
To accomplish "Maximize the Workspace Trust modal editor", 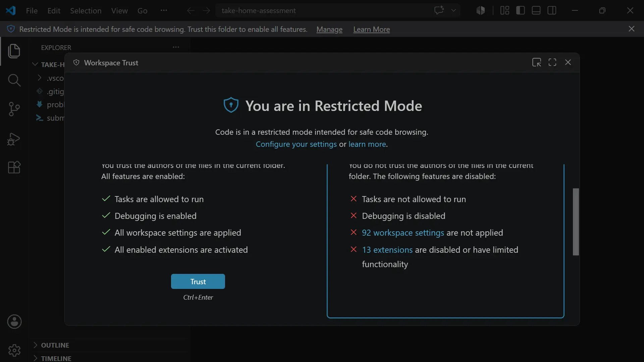I will tap(552, 62).
